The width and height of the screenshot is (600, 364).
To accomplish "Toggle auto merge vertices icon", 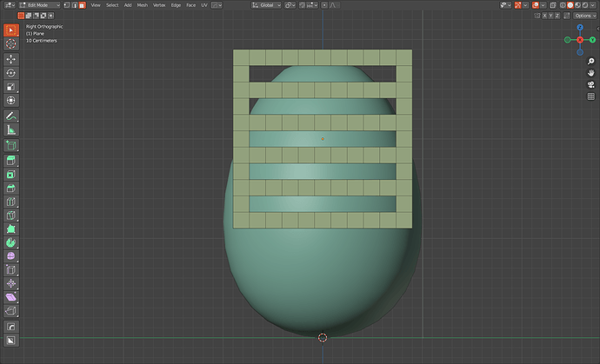I will tap(567, 16).
